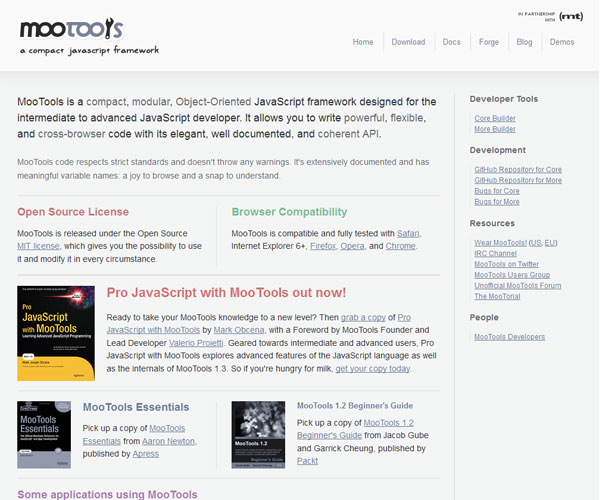Open MooTools on Twitter link

[x=506, y=264]
